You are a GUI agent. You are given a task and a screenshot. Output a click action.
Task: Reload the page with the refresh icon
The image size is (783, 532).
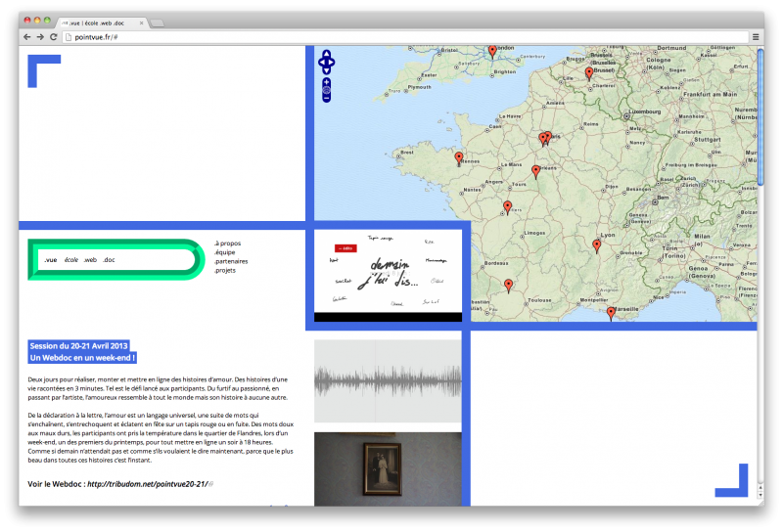click(x=54, y=37)
